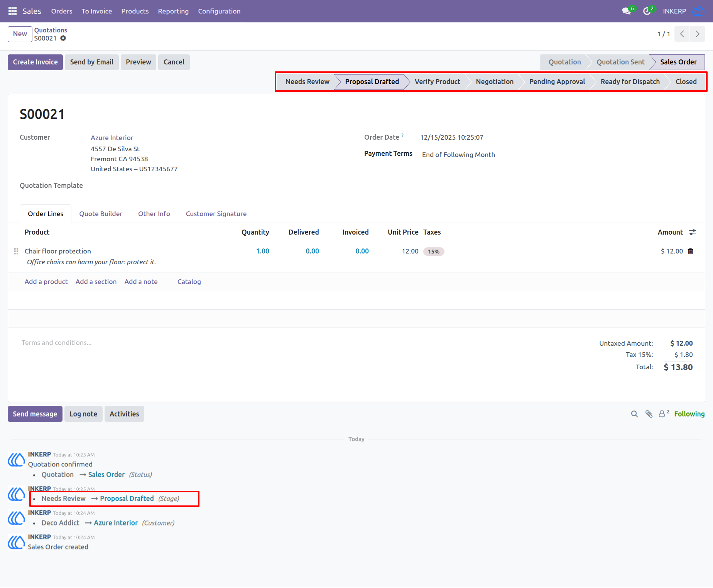Click the Create Invoice button

coord(35,62)
